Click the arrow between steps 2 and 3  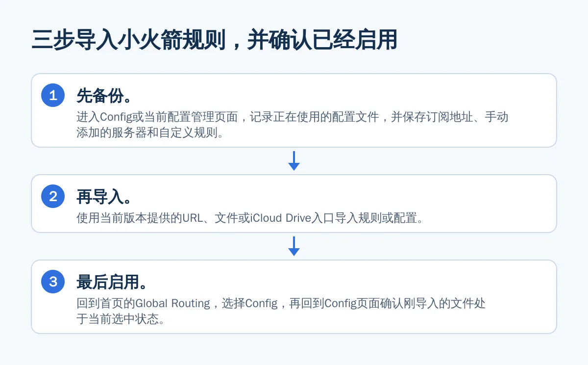pos(294,246)
